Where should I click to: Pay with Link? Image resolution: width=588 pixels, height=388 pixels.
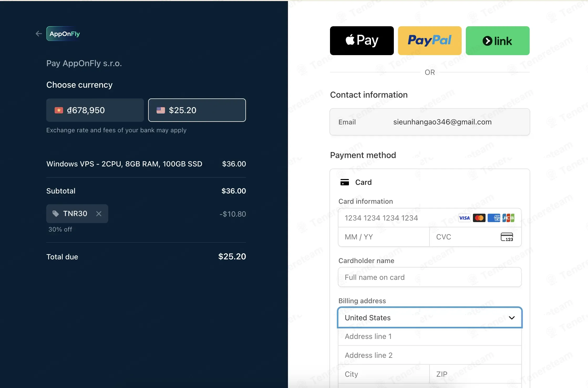click(498, 41)
